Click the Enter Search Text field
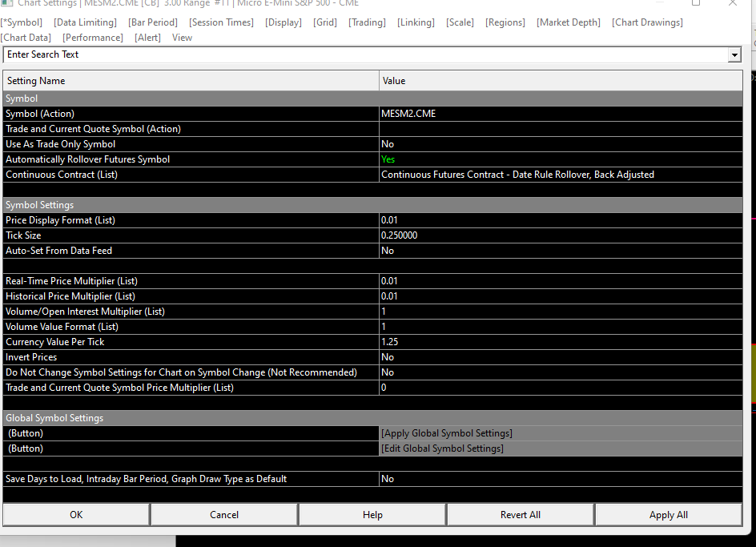The width and height of the screenshot is (756, 547). click(x=365, y=54)
